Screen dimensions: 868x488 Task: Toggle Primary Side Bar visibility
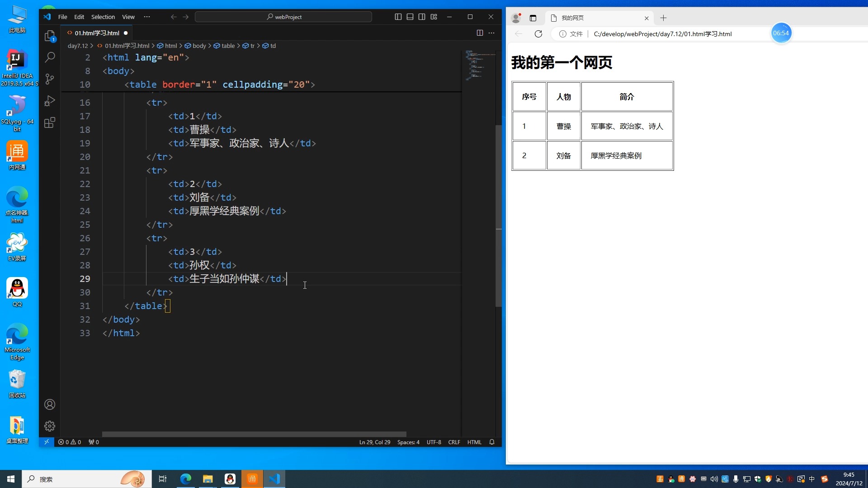click(398, 17)
